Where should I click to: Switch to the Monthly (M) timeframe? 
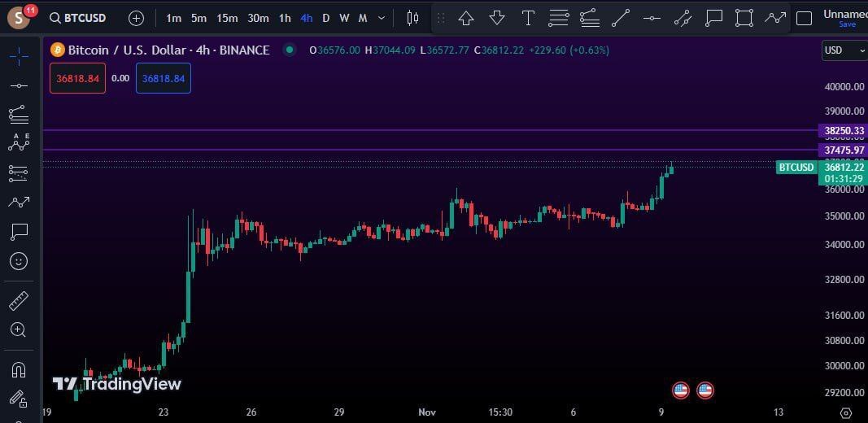[x=363, y=18]
